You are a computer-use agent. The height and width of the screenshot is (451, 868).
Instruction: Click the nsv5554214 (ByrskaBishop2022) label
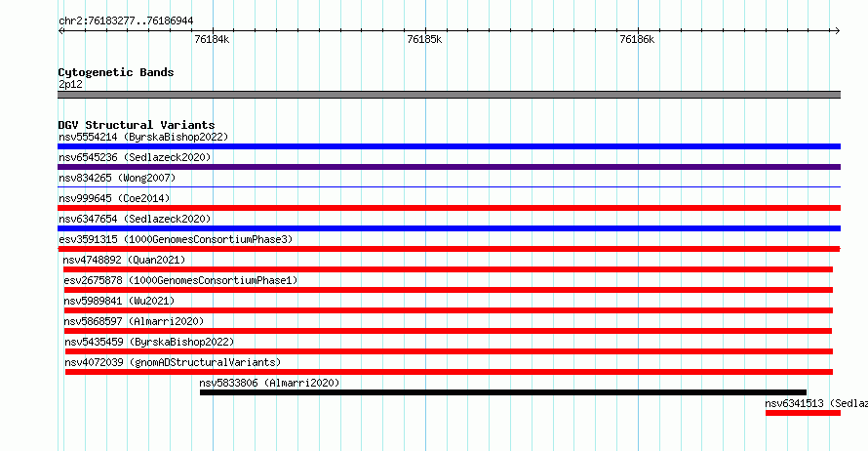point(143,137)
